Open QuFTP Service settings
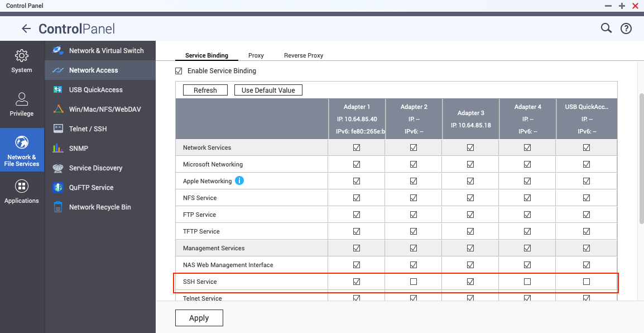Screen dimensions: 644x333 coord(91,187)
